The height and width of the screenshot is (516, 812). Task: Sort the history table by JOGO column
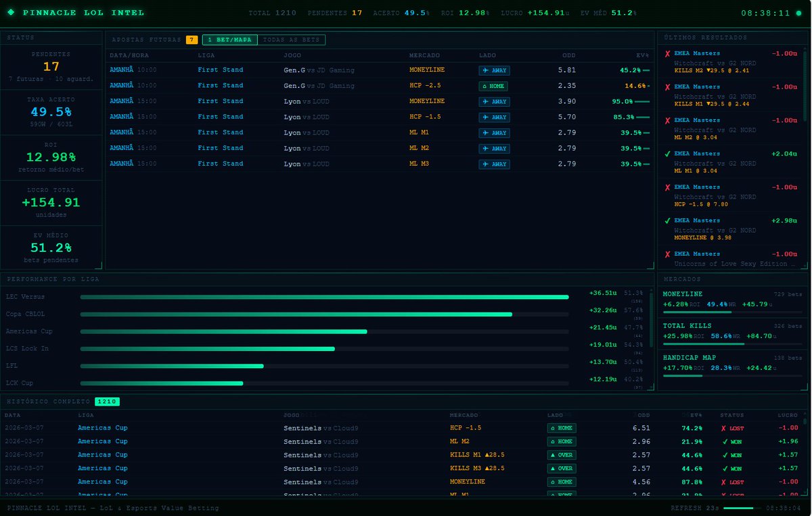click(292, 415)
